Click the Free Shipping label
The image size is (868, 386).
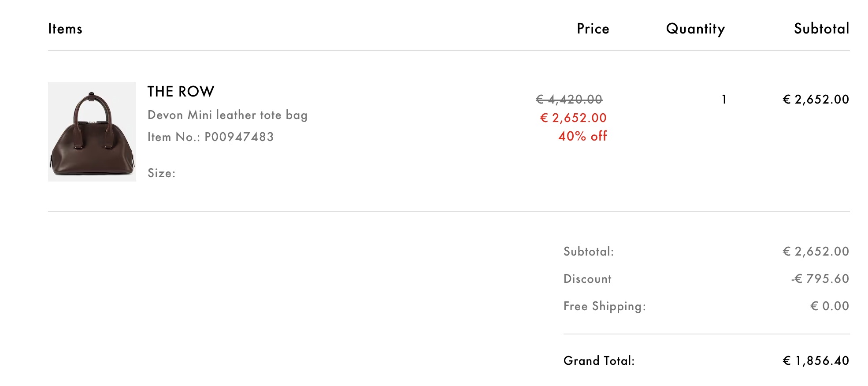(x=605, y=306)
